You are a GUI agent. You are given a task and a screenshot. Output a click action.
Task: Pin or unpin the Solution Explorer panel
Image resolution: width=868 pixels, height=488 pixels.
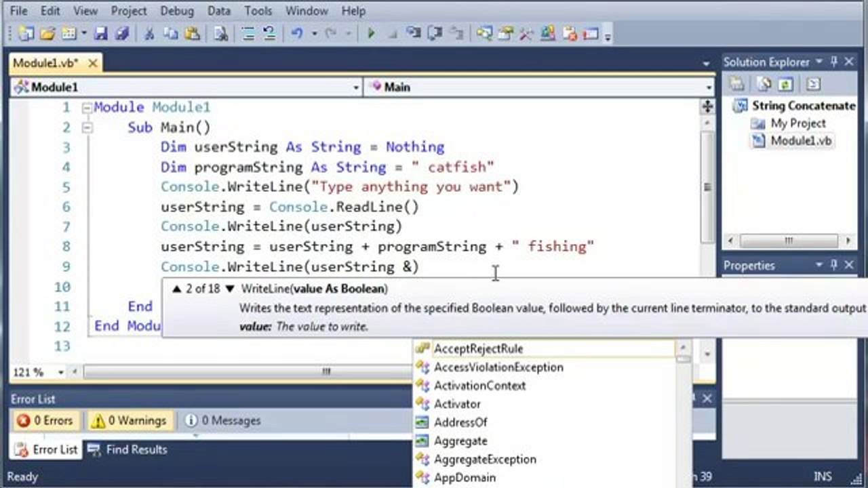point(835,62)
